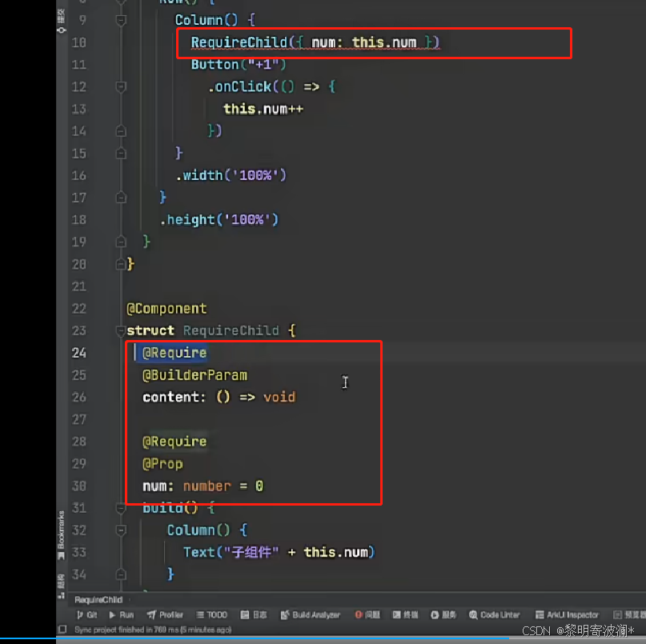This screenshot has height=644, width=646.
Task: Click line number 27 in the gutter
Action: 78,419
